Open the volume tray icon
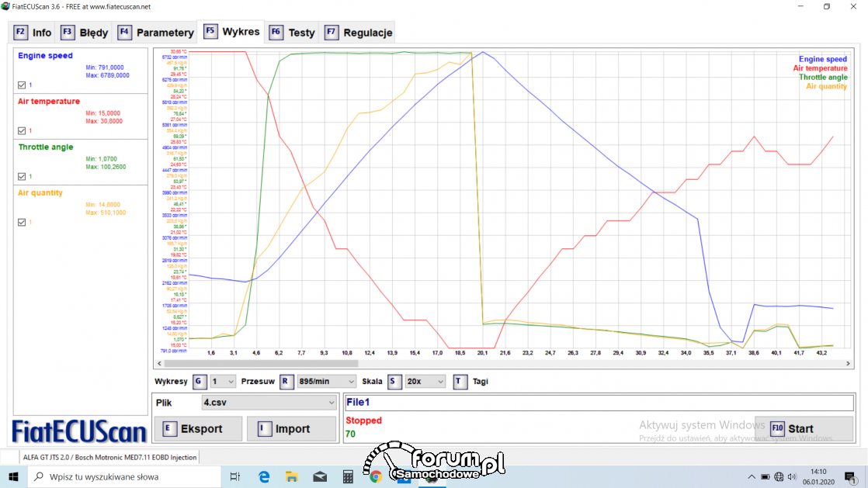Image resolution: width=868 pixels, height=488 pixels. coord(792,476)
